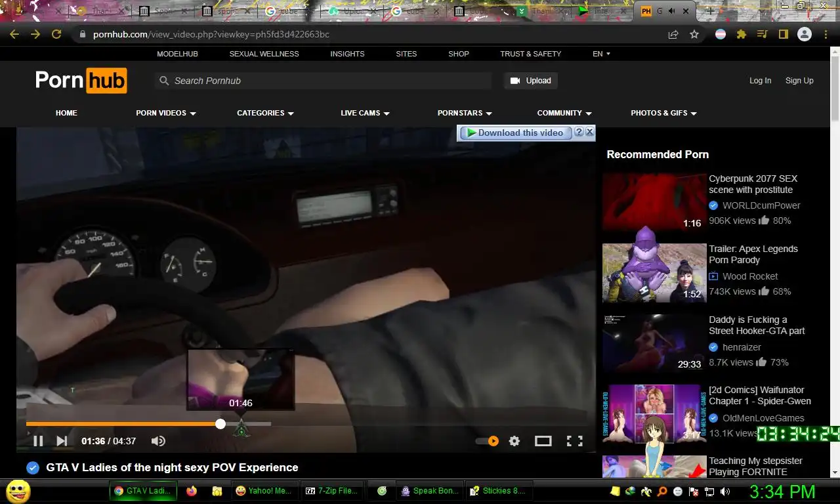Expand the LIVE CAMS dropdown

(x=365, y=113)
